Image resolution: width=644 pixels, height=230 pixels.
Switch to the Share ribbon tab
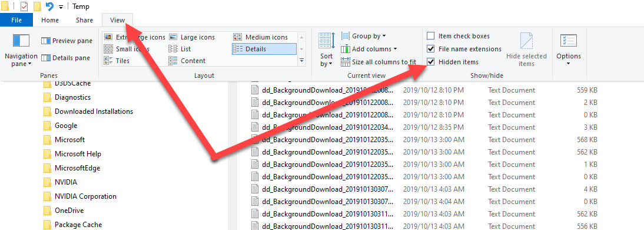tap(84, 20)
